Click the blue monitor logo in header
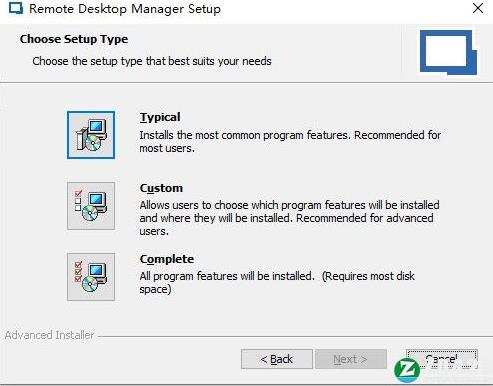This screenshot has width=493, height=386. (x=448, y=52)
